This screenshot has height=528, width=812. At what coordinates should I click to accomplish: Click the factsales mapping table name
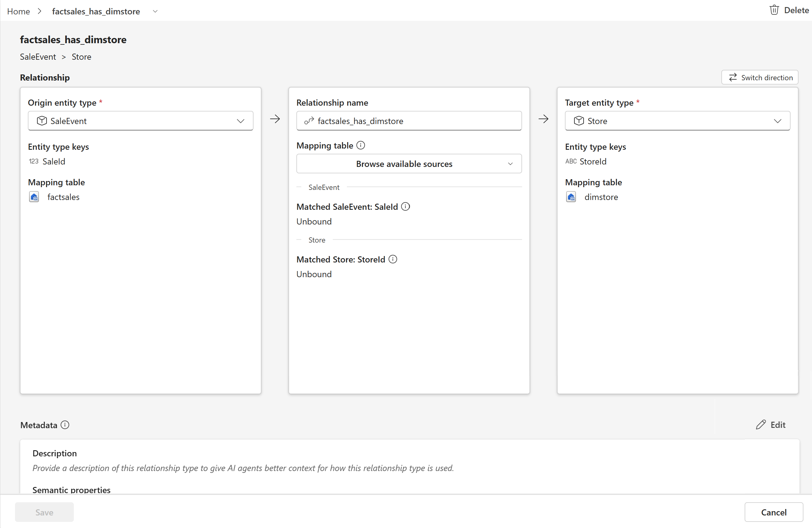pos(63,197)
